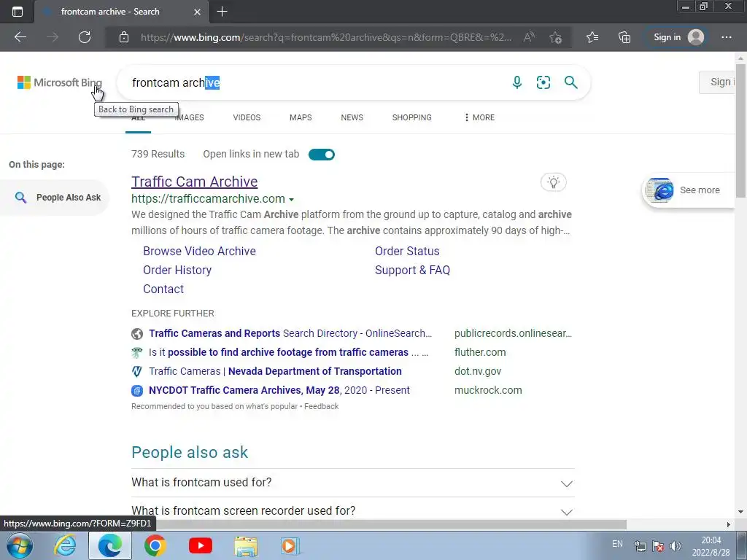Screen dimensions: 747x560
Task: Click the Microsoft Bing logo
Action: pyautogui.click(x=60, y=82)
